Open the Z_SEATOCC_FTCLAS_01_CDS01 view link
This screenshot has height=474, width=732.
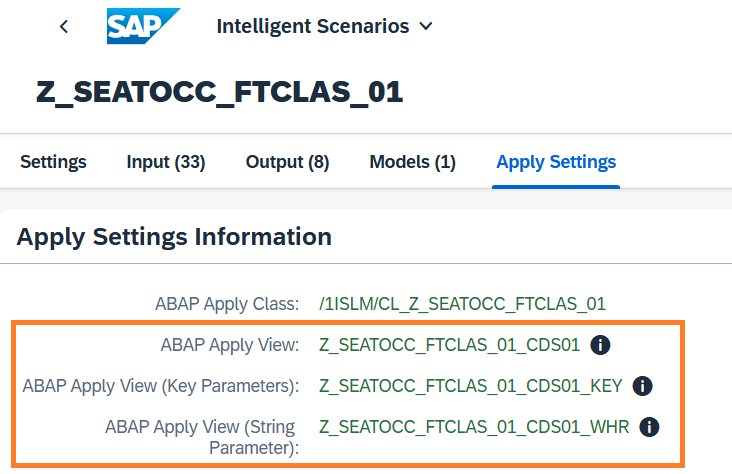(449, 345)
